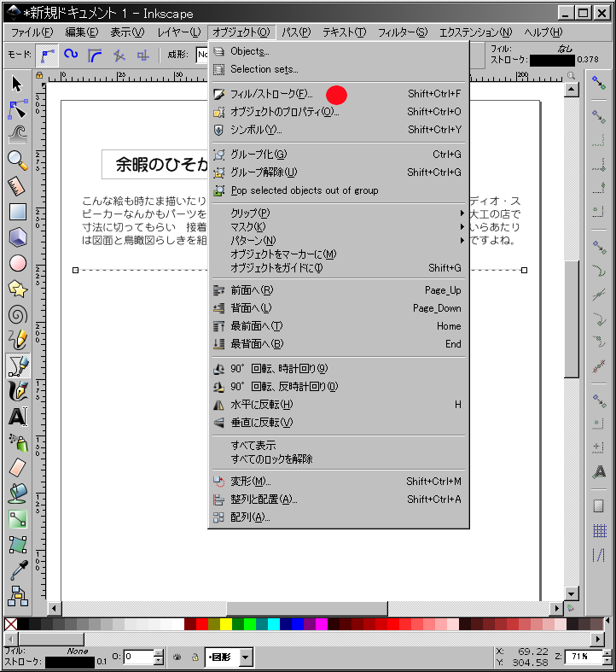The image size is (616, 672).
Task: Click vertical scrollbar down arrow
Action: (x=572, y=594)
